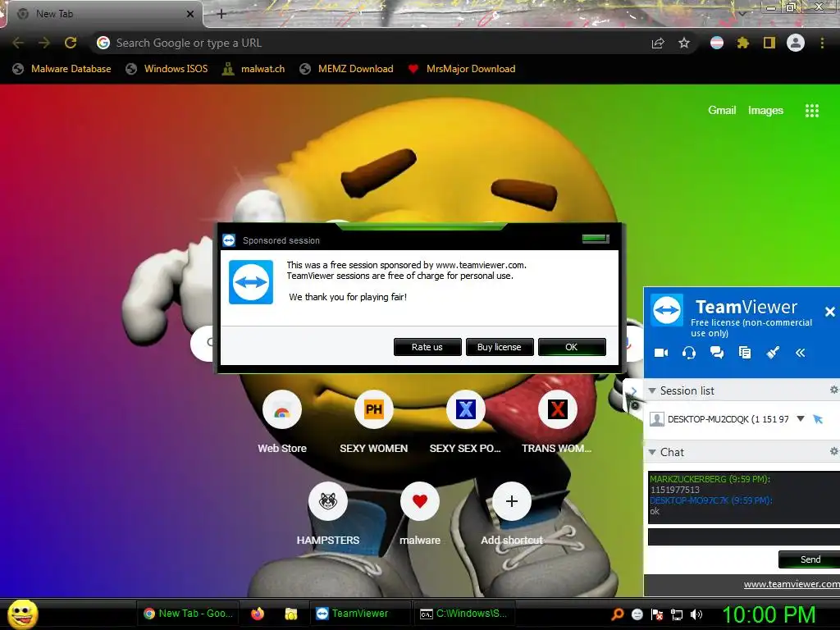Open Chrome three-dot menu
Viewport: 840px width, 630px height.
pos(822,43)
